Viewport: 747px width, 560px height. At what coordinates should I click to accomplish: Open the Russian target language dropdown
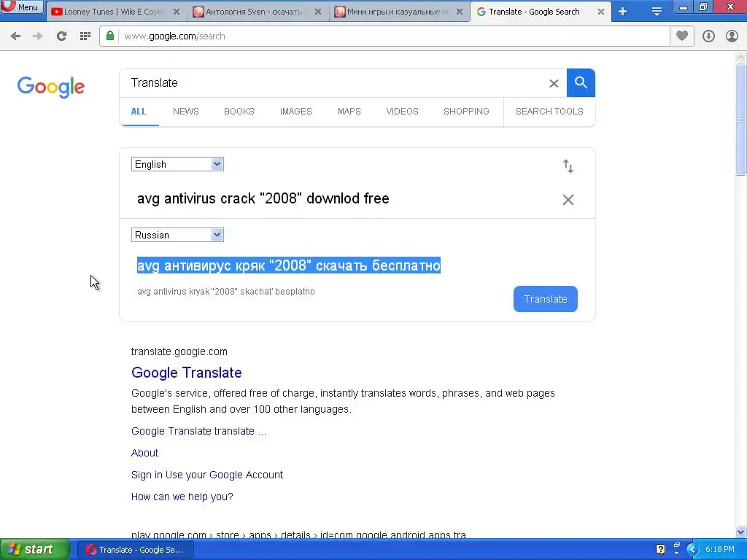coord(177,235)
